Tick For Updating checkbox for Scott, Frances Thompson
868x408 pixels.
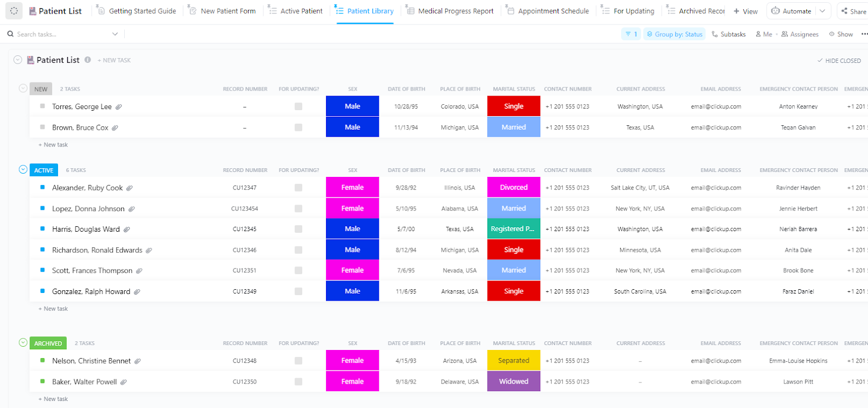[x=298, y=270]
